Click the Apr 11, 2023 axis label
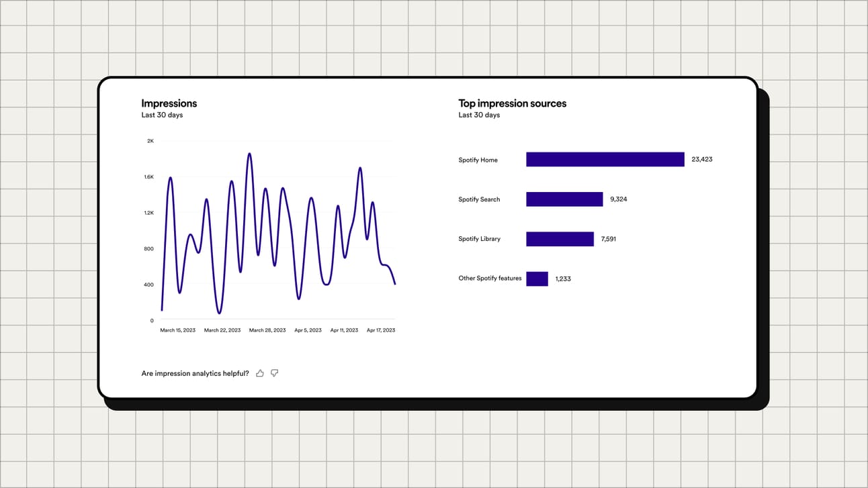Image resolution: width=868 pixels, height=488 pixels. point(344,330)
